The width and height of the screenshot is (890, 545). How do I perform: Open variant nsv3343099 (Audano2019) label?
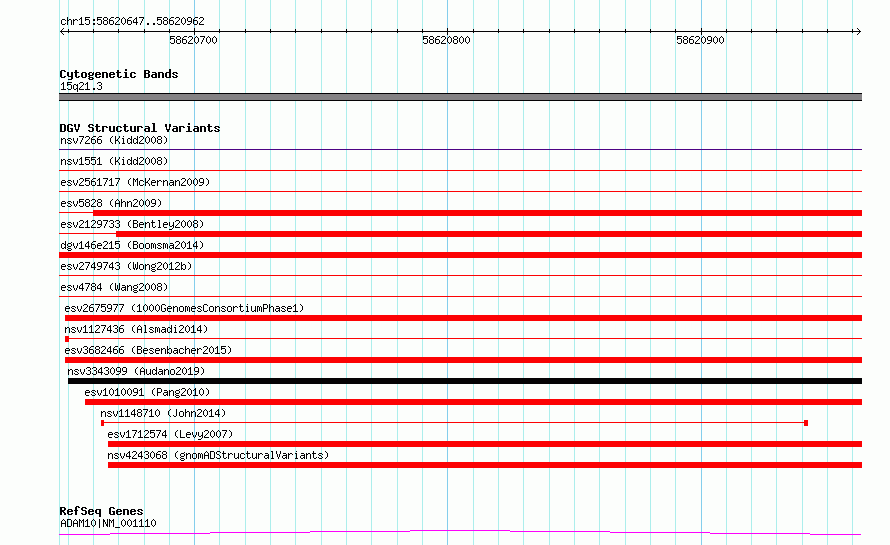[136, 371]
